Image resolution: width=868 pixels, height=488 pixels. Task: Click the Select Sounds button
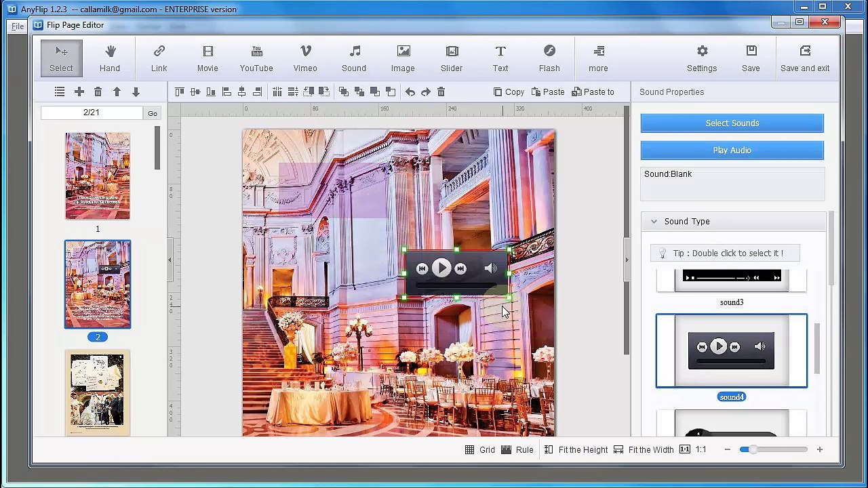(x=732, y=123)
